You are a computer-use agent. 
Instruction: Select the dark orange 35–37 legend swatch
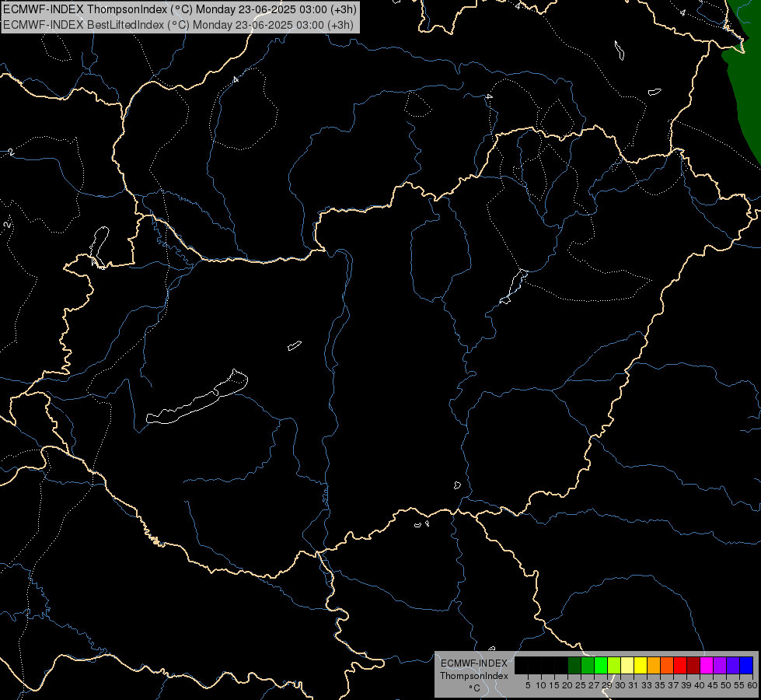(x=667, y=665)
